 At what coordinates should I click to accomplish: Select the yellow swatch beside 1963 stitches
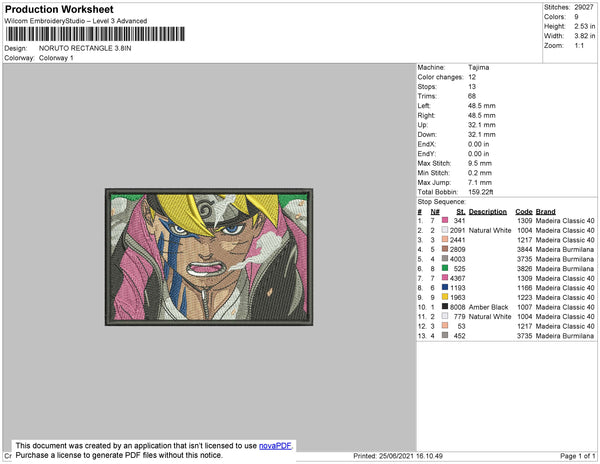(445, 297)
